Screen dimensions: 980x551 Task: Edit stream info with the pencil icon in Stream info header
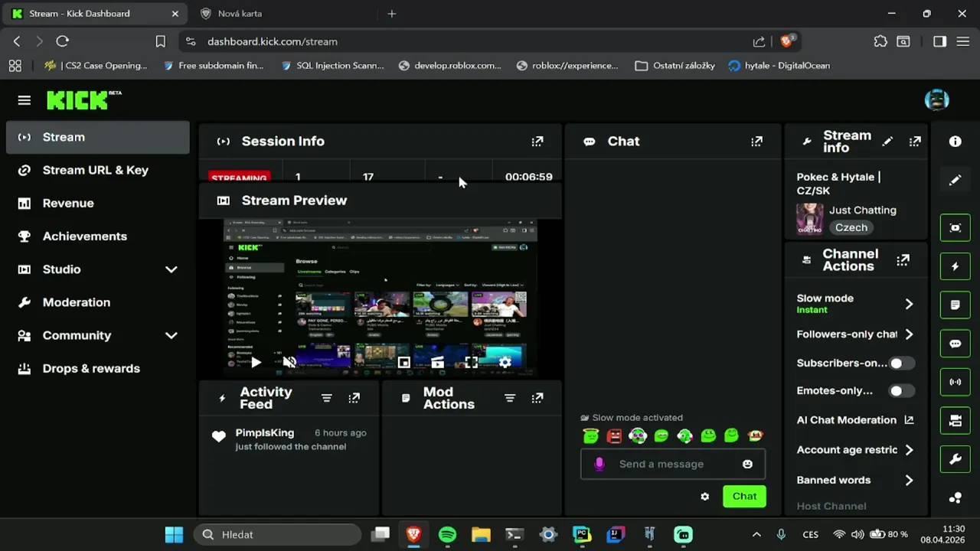coord(887,142)
